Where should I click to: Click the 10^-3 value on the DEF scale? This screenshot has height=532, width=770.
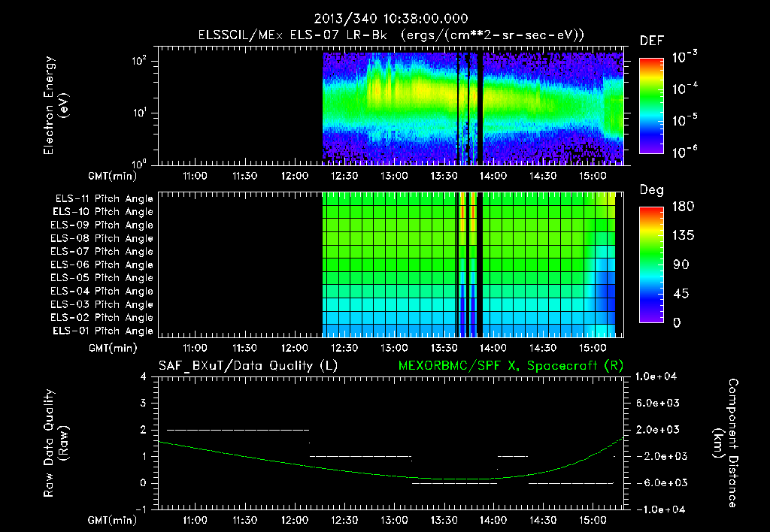[x=684, y=57]
